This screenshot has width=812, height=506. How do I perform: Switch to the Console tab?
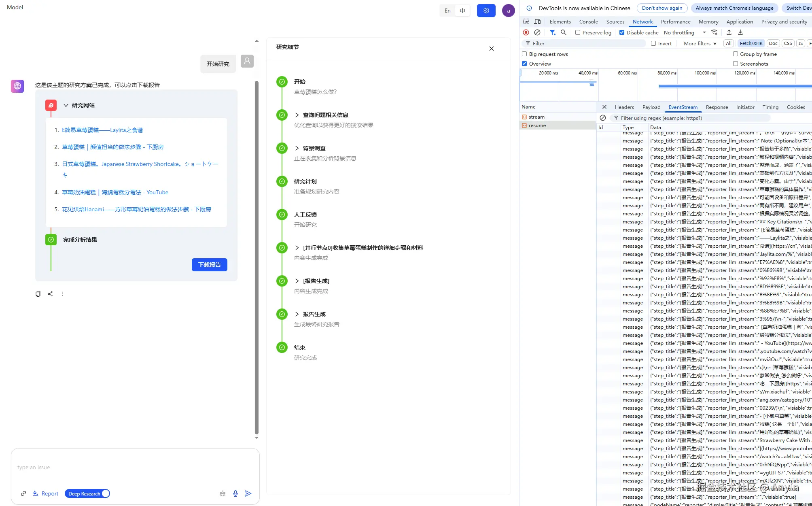(x=588, y=22)
